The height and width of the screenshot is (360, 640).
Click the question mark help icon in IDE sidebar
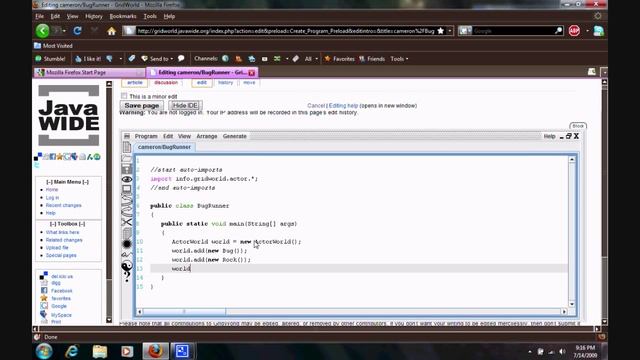pyautogui.click(x=127, y=277)
